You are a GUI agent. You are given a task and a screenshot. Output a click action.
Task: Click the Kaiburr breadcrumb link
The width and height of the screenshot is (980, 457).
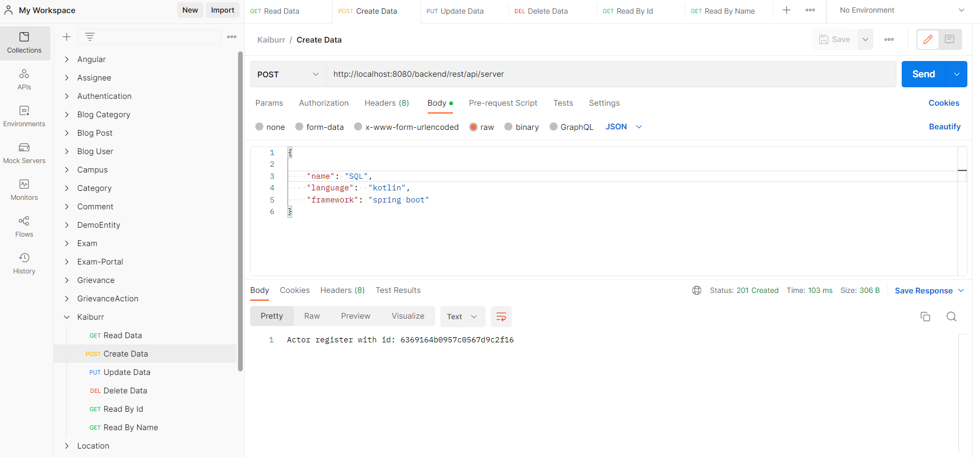[271, 40]
